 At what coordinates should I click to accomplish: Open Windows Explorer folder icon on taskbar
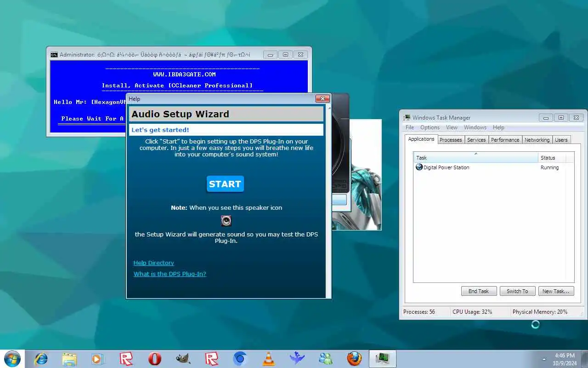[69, 358]
